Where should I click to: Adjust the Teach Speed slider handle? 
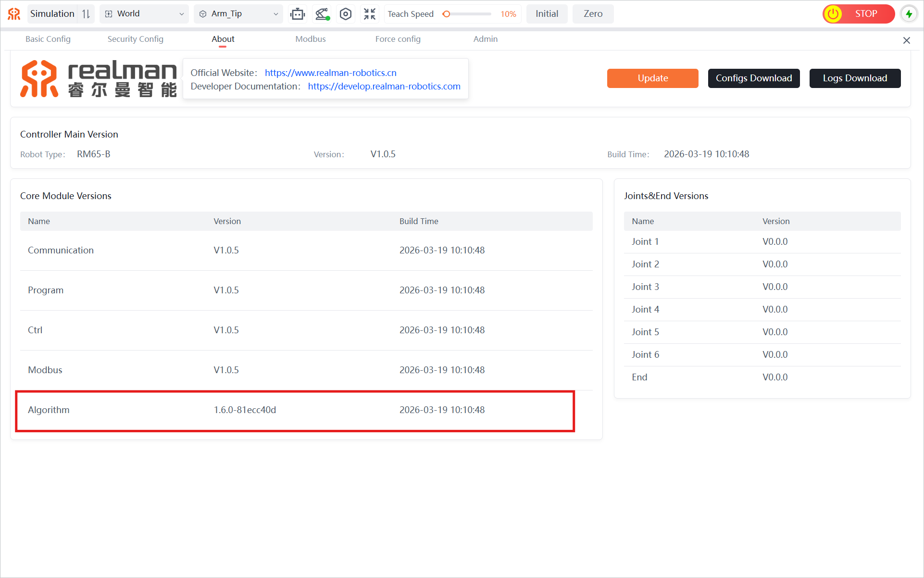pos(446,14)
